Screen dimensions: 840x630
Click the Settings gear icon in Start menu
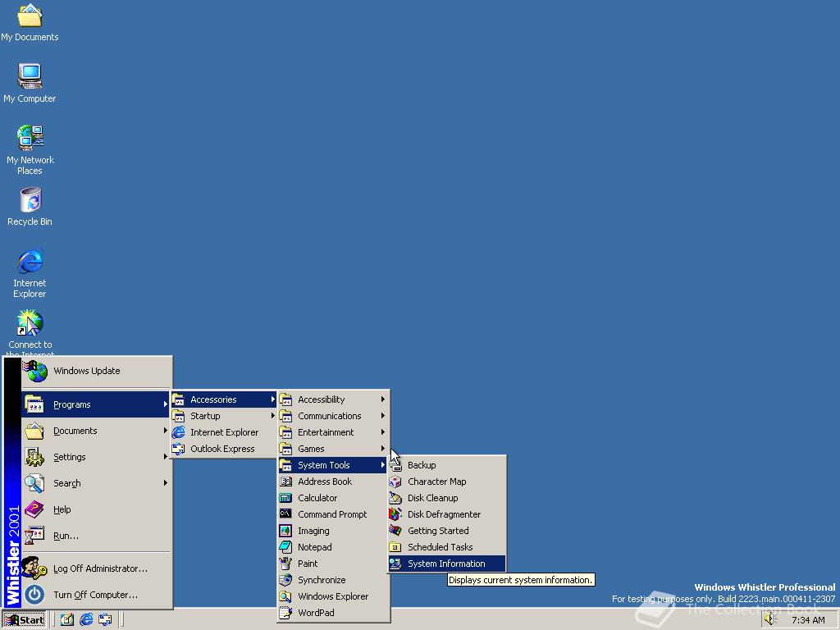click(x=34, y=457)
